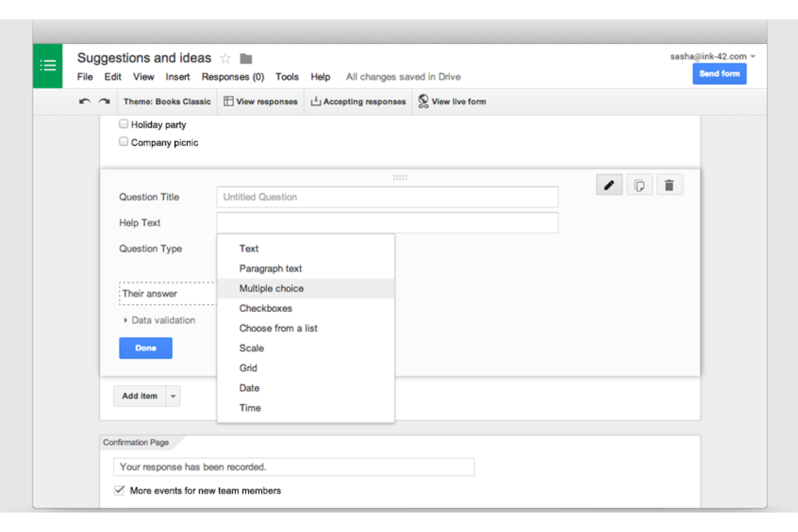
Task: Uncheck More events for new team members
Action: tap(119, 490)
